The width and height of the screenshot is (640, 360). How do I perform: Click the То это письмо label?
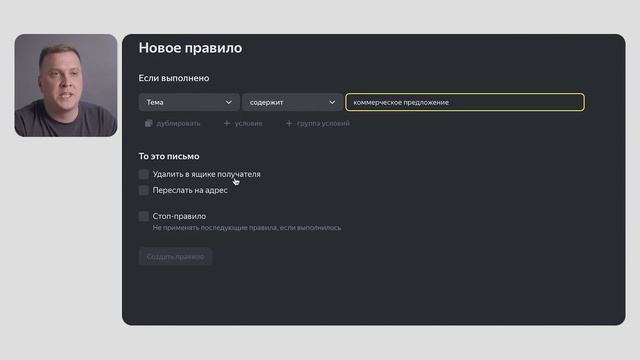tap(169, 156)
